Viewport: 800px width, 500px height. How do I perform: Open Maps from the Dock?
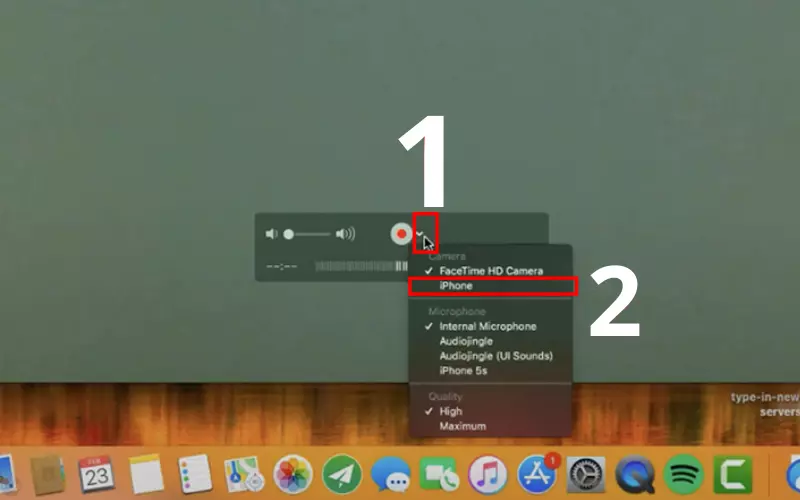pyautogui.click(x=244, y=474)
